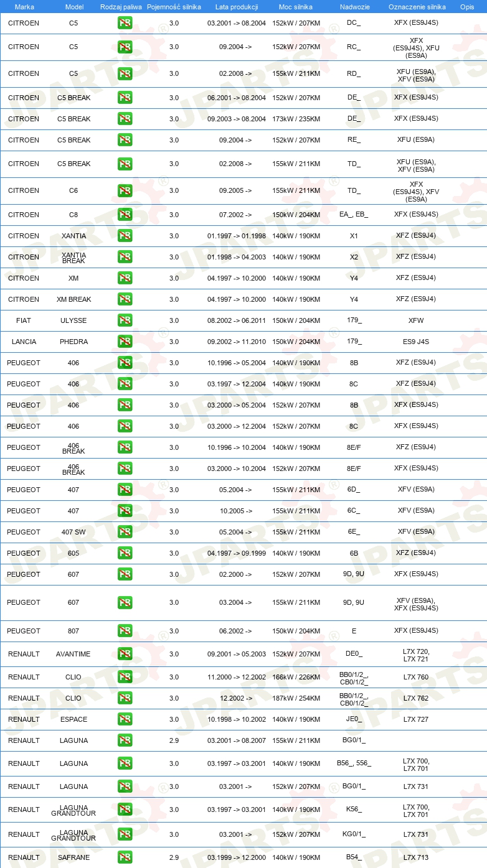Click the XANTIA BREAK model cell
This screenshot has height=868, width=487.
(x=73, y=257)
